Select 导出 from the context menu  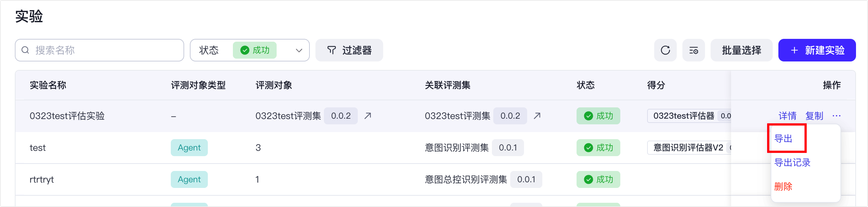(783, 138)
